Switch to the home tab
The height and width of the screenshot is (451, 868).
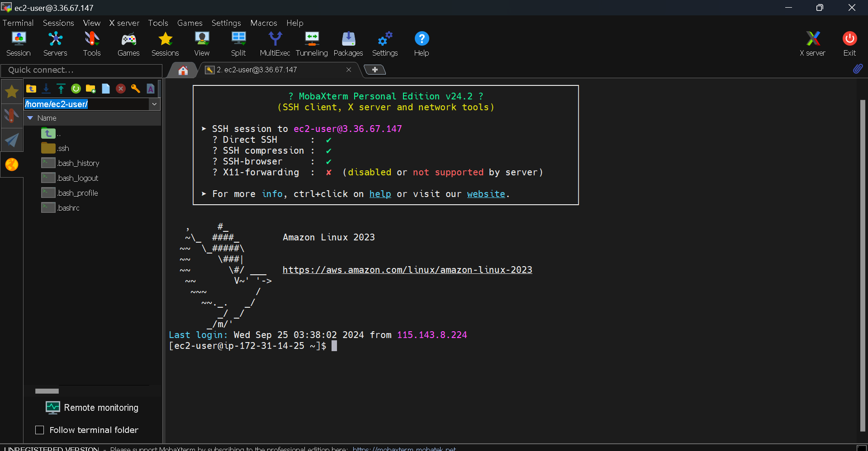(x=183, y=70)
